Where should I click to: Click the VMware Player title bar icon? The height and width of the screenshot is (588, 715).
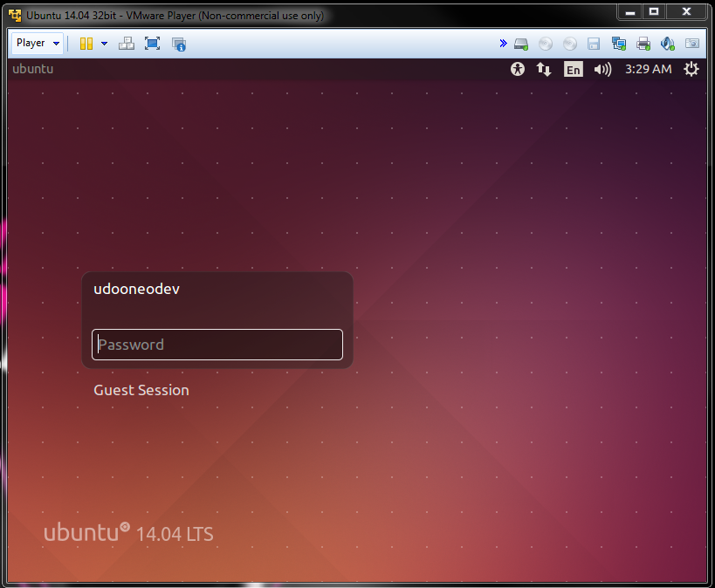tap(15, 16)
